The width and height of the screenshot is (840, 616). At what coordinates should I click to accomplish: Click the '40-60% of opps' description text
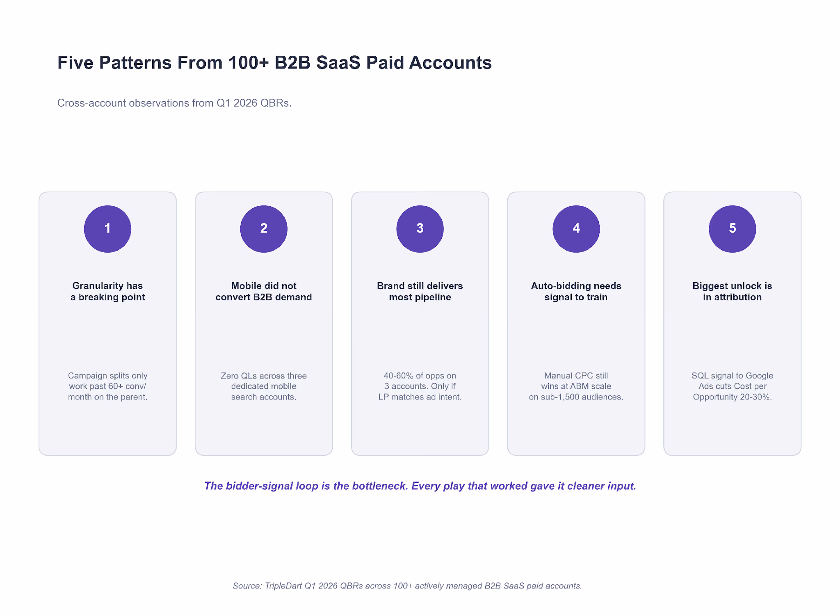(x=420, y=386)
